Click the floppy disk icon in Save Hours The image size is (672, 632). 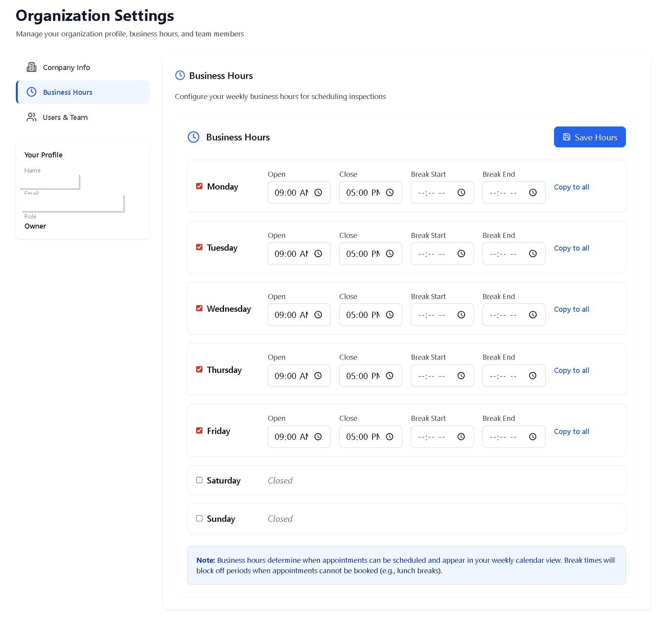click(x=566, y=137)
